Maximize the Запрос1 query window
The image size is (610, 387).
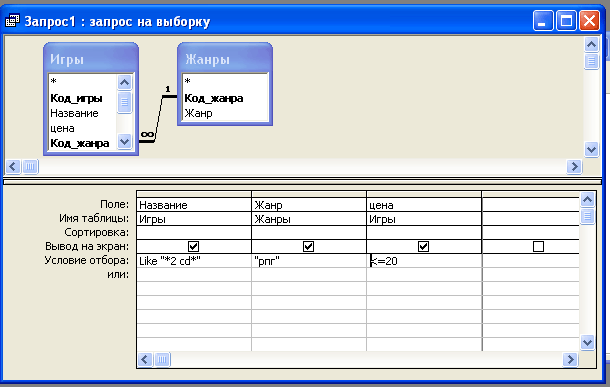coord(566,20)
